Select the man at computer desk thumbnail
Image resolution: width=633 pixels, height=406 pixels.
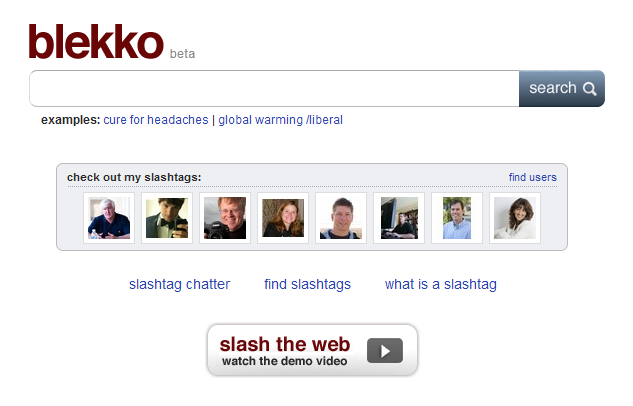tap(399, 218)
